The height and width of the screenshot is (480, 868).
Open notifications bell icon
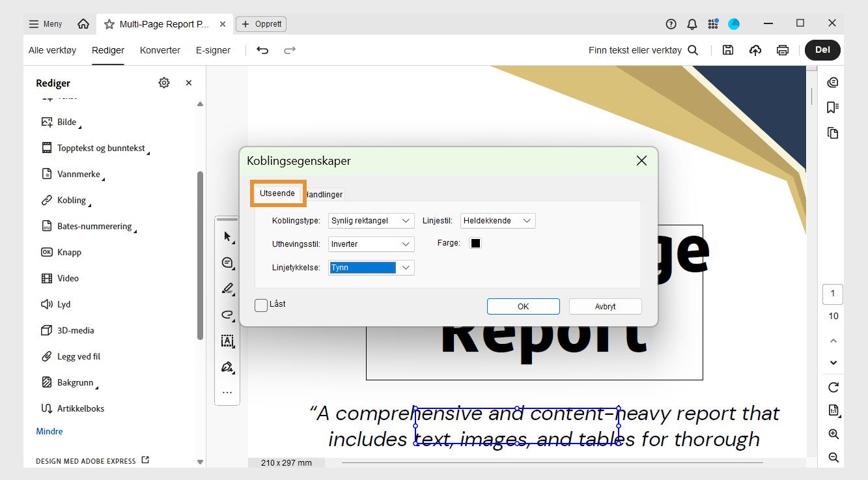(692, 24)
